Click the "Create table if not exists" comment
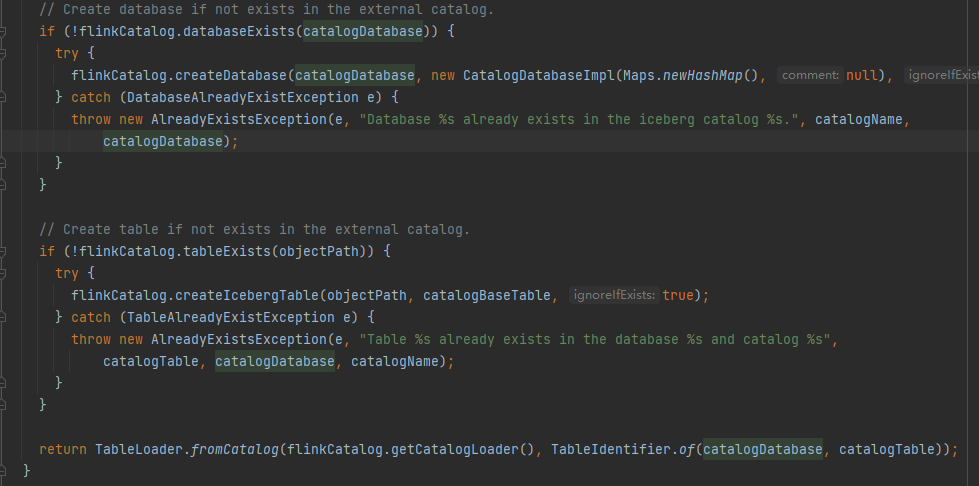Viewport: 979px width, 486px height. point(255,229)
